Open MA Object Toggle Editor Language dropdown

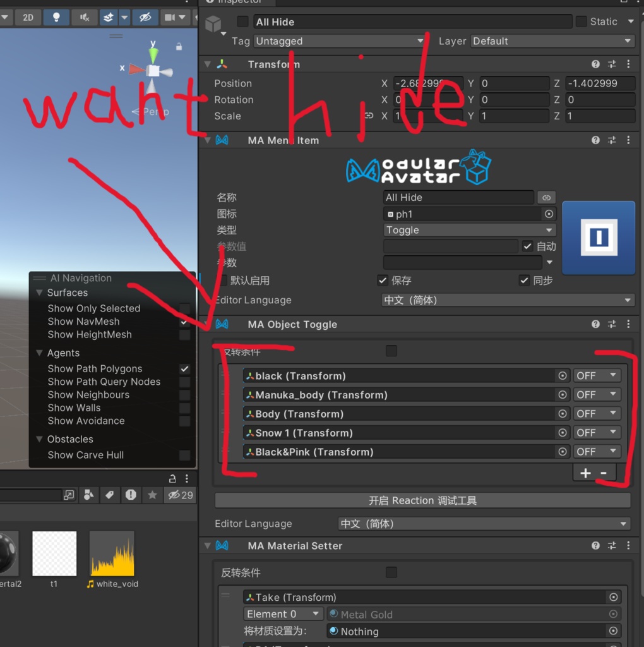[x=484, y=524]
